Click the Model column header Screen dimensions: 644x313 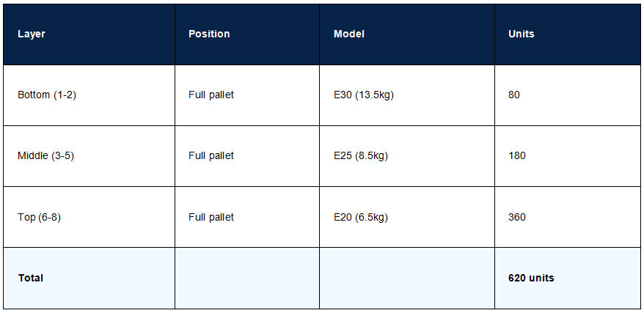pos(407,34)
